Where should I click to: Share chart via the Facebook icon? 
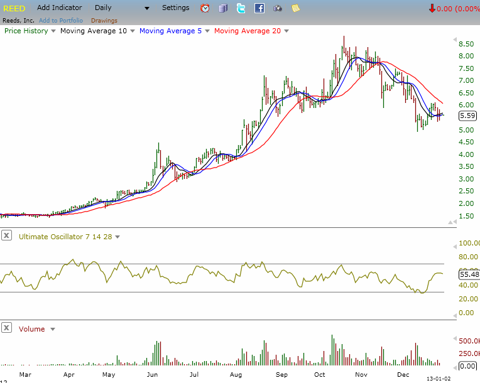click(259, 8)
